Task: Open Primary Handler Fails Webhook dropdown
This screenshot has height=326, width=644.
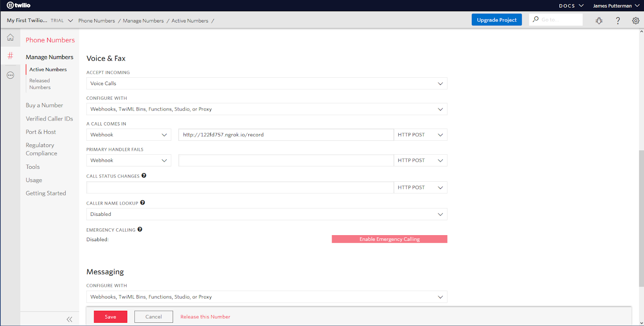Action: [x=129, y=160]
